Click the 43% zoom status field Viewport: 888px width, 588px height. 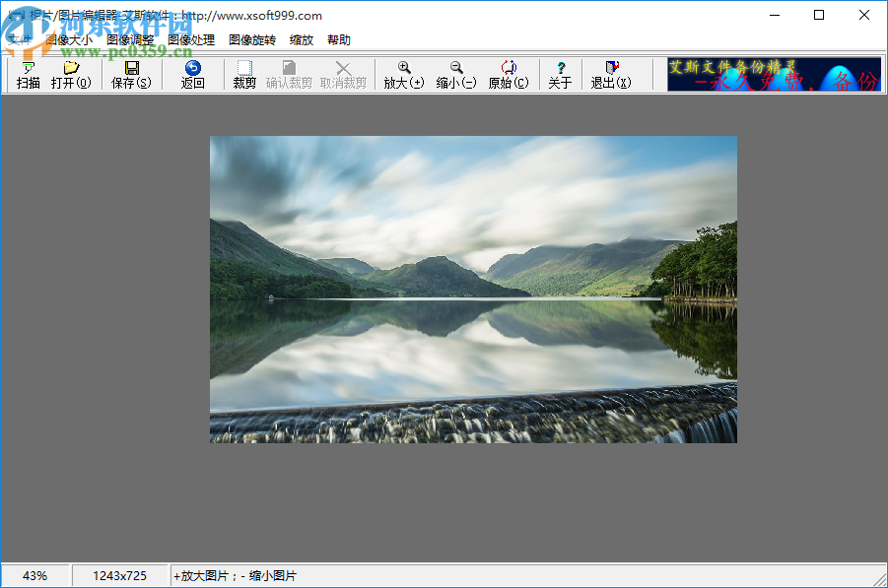coord(34,575)
